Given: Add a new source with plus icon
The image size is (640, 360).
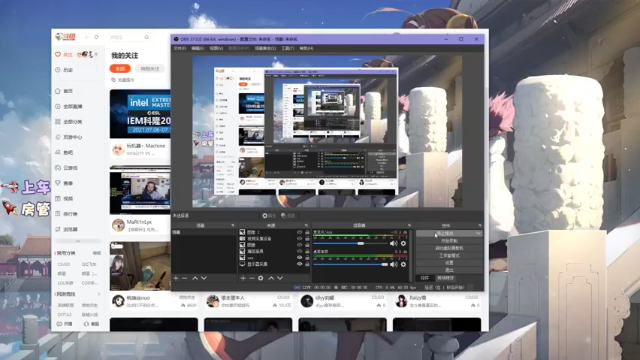Looking at the screenshot, I should coord(243,278).
